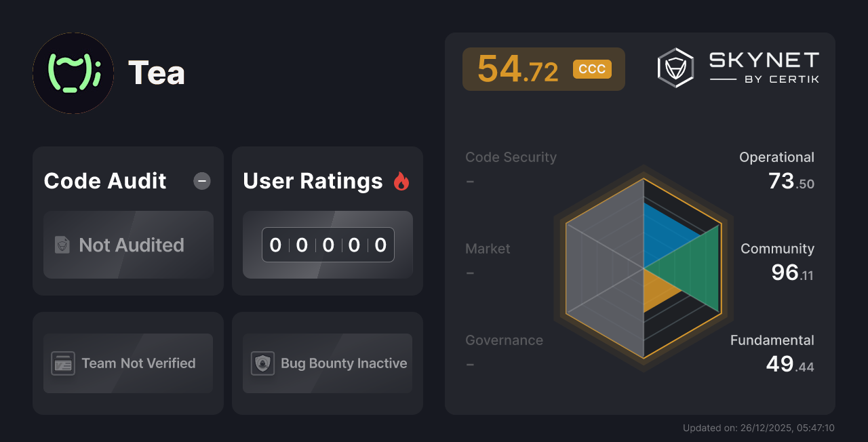868x442 pixels.
Task: Click the overall 54.72 score badge
Action: pos(544,68)
